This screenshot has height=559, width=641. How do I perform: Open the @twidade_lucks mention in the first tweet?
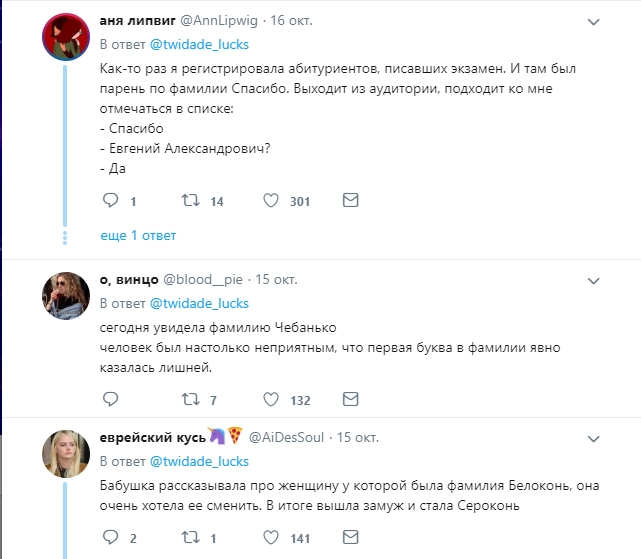(x=199, y=45)
